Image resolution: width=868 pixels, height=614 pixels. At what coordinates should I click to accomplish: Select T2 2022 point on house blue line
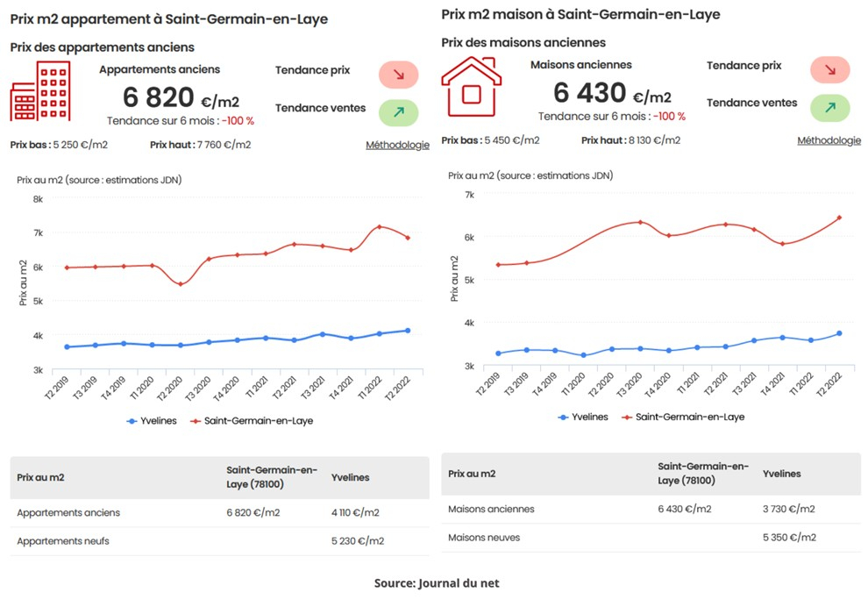pyautogui.click(x=839, y=333)
